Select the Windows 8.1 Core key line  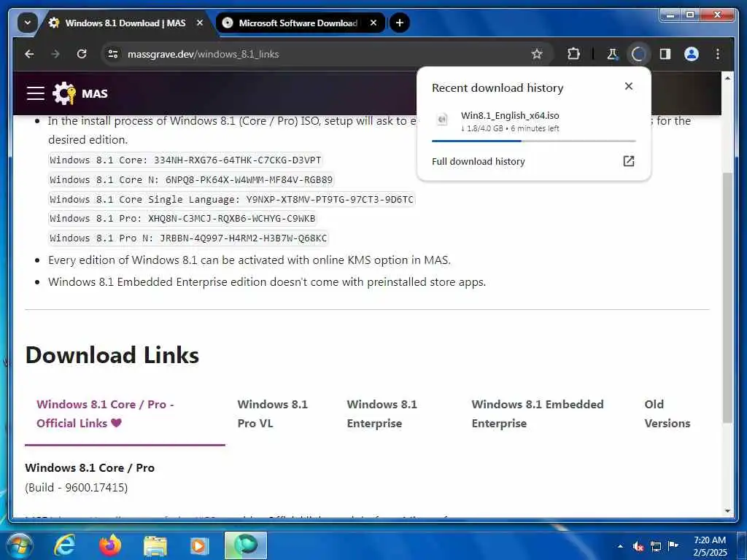(x=185, y=160)
